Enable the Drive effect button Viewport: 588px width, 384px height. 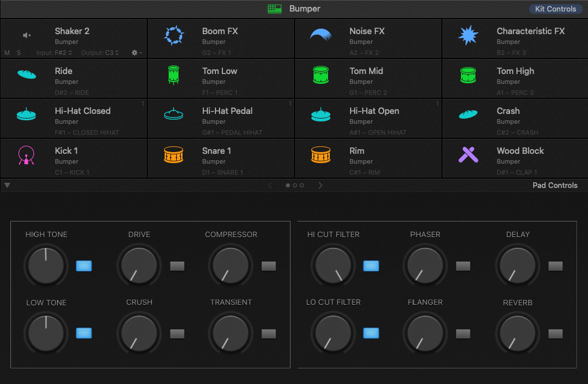(177, 266)
